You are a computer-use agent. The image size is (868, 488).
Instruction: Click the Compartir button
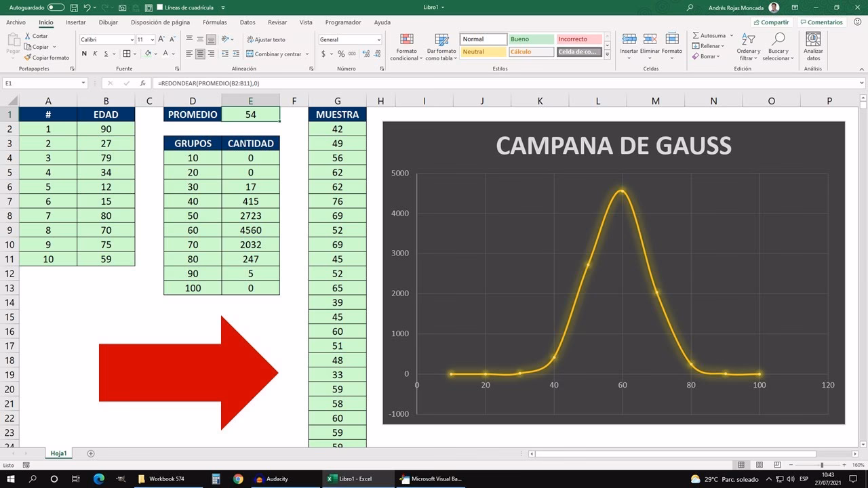(x=771, y=22)
